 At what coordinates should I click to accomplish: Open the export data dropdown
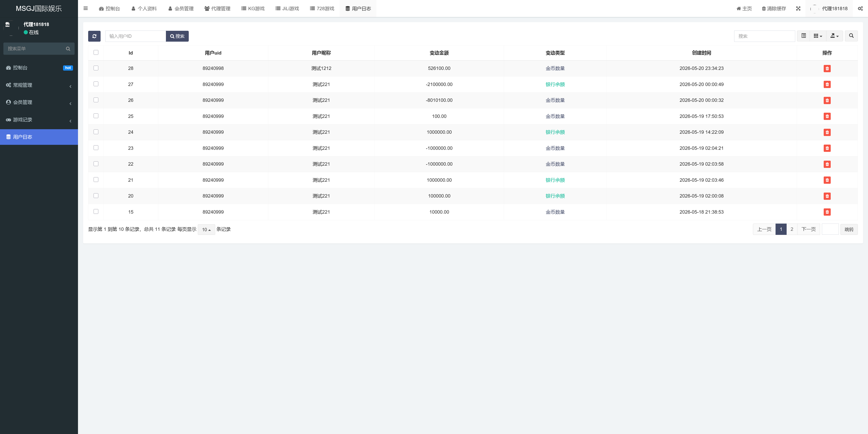point(834,36)
